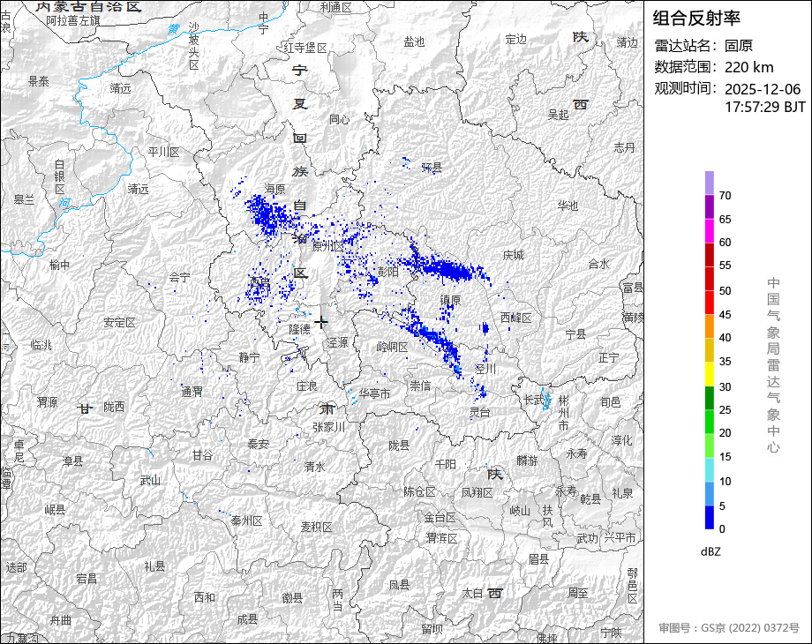The width and height of the screenshot is (812, 644).
Task: Click the dark blue legend block between 0 and 5
Action: [710, 517]
